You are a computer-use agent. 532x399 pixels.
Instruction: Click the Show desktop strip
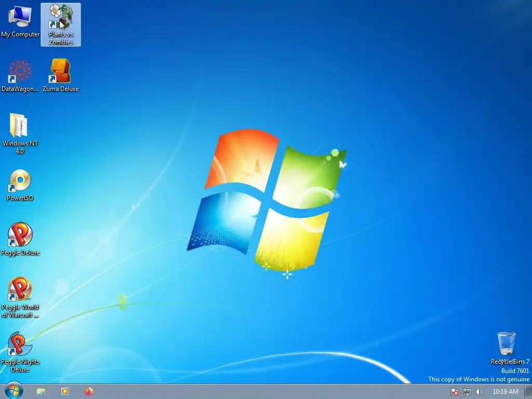click(528, 392)
